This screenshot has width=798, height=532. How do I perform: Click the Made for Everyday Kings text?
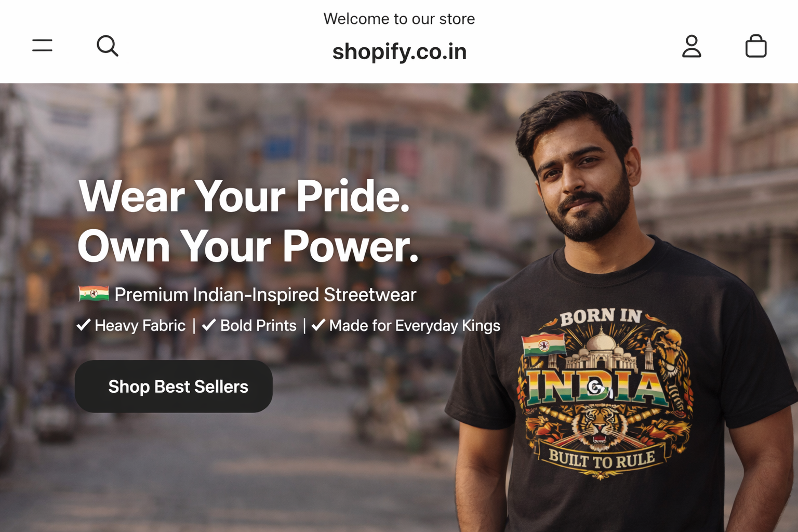point(415,326)
